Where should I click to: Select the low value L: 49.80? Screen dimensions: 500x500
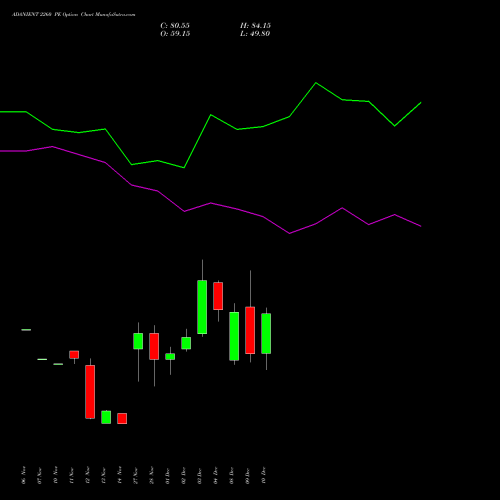coord(255,34)
